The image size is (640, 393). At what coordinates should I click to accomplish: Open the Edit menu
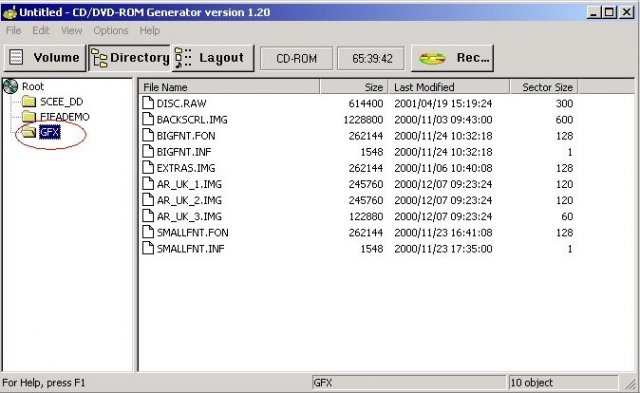[x=41, y=31]
